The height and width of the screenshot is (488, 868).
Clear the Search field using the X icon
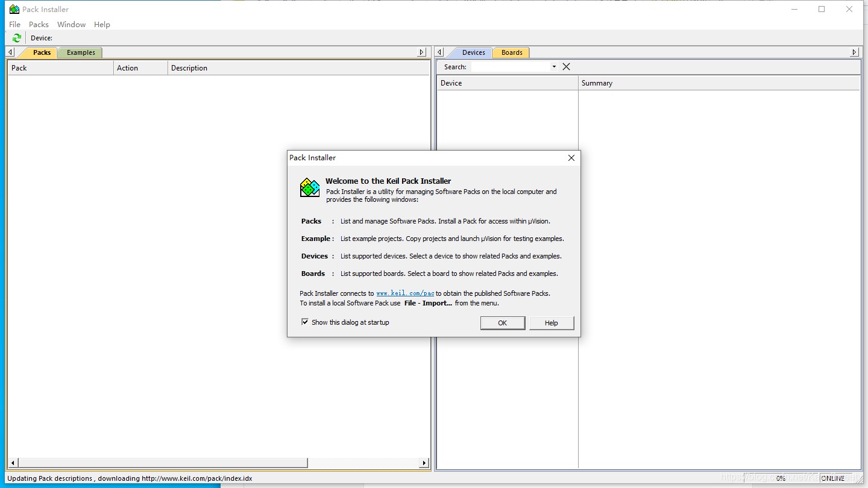pos(565,66)
